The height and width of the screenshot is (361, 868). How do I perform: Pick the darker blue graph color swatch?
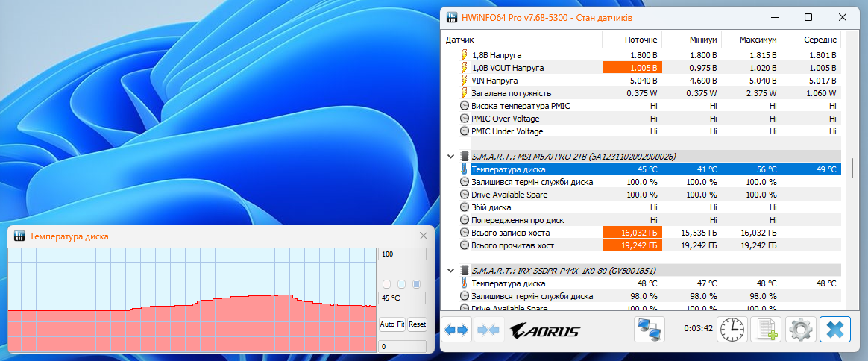point(417,284)
